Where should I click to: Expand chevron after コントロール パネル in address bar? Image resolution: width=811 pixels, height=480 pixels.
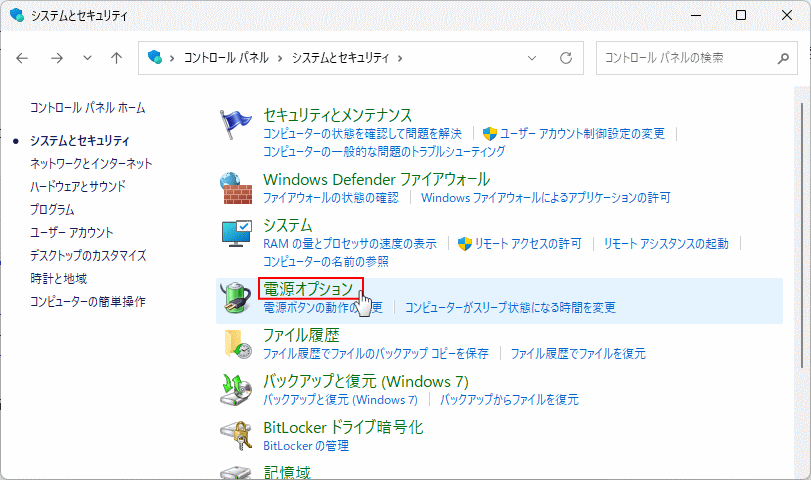click(x=280, y=58)
